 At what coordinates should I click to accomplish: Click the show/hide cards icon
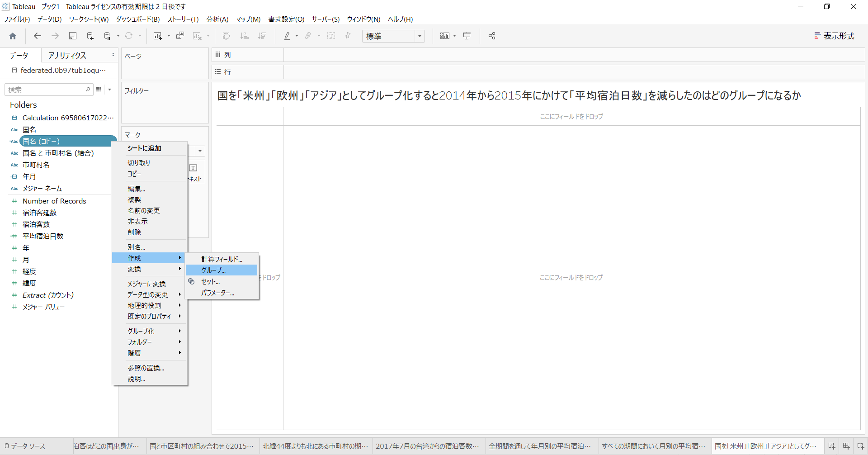pos(445,36)
